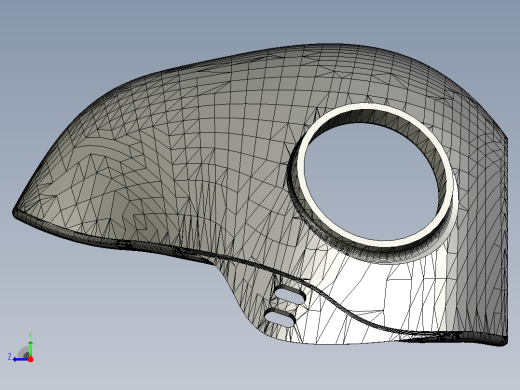This screenshot has height=390, width=520.
Task: Select the upper oval slot cutout
Action: [x=290, y=294]
